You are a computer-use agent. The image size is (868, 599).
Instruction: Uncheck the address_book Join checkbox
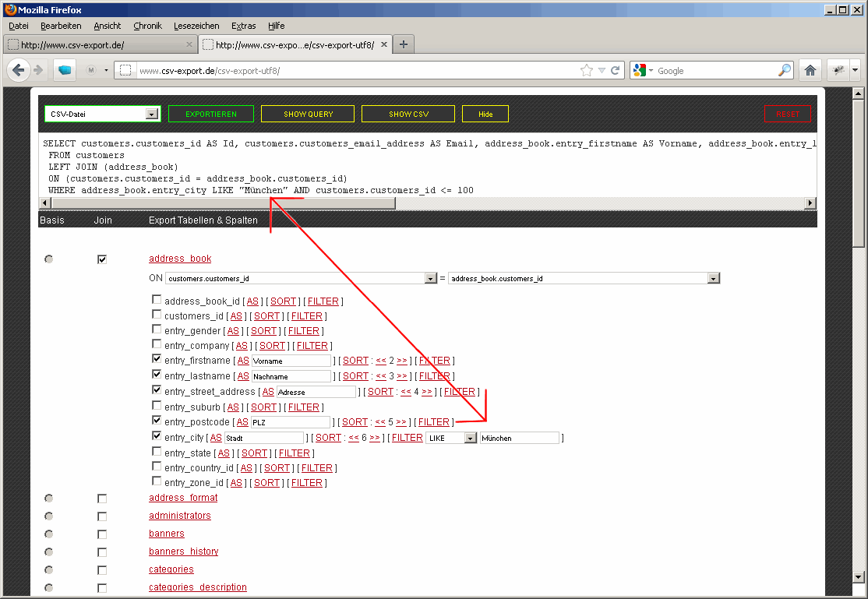tap(102, 259)
